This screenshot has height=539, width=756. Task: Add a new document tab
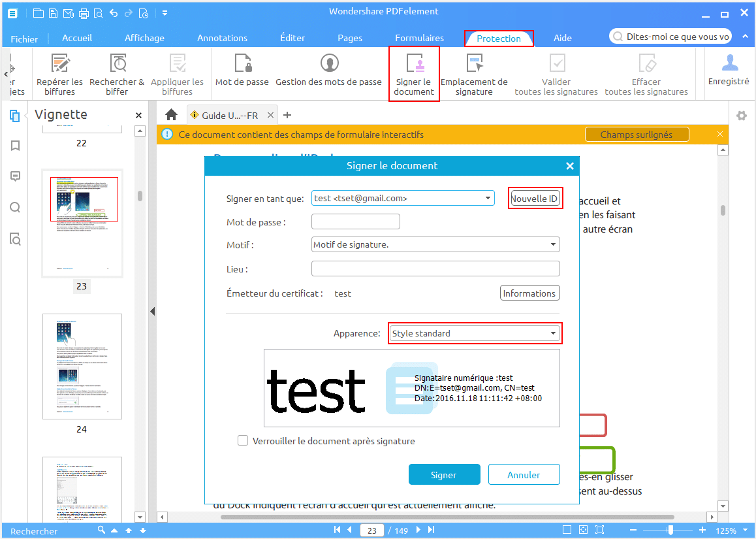pyautogui.click(x=287, y=115)
